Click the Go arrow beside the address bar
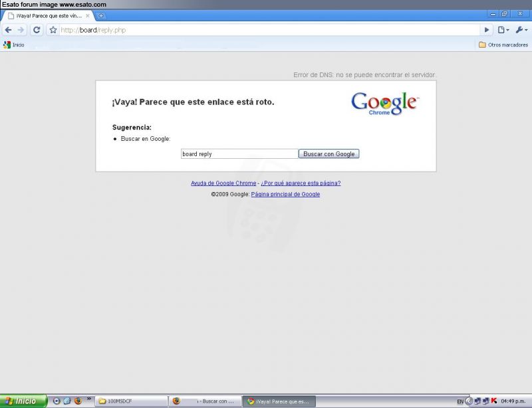The image size is (532, 408). coord(487,30)
